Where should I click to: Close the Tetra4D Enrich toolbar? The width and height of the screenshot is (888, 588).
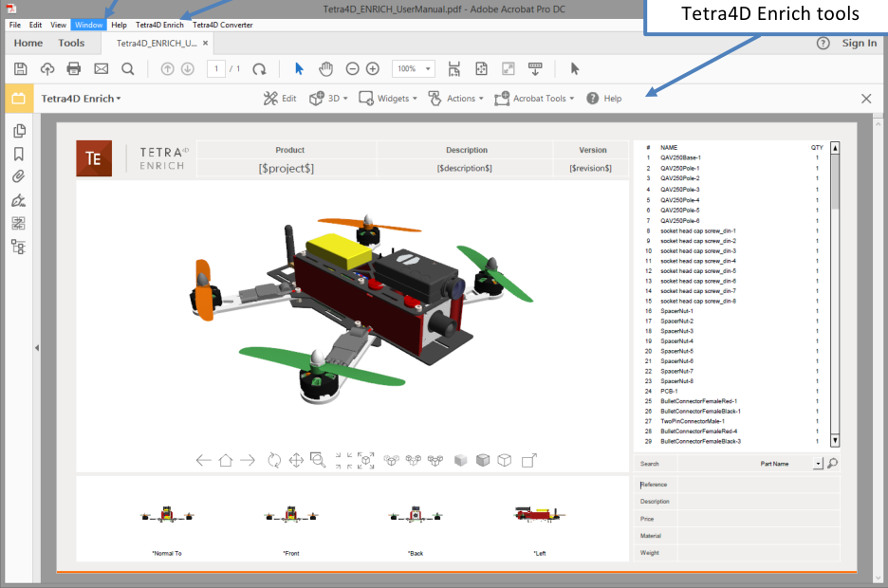866,99
